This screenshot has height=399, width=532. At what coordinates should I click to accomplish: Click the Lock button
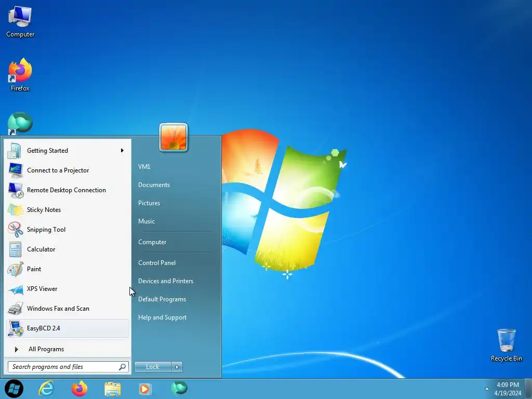coord(153,367)
